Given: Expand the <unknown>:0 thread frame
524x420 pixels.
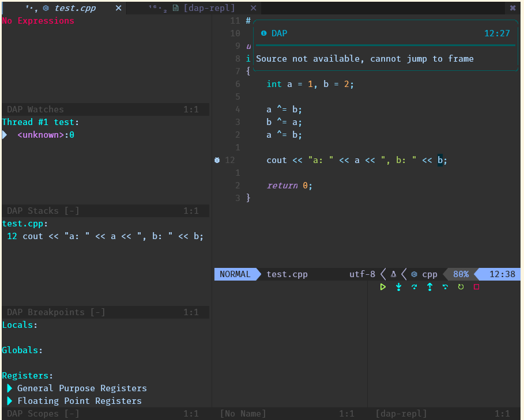Looking at the screenshot, I should coord(5,134).
